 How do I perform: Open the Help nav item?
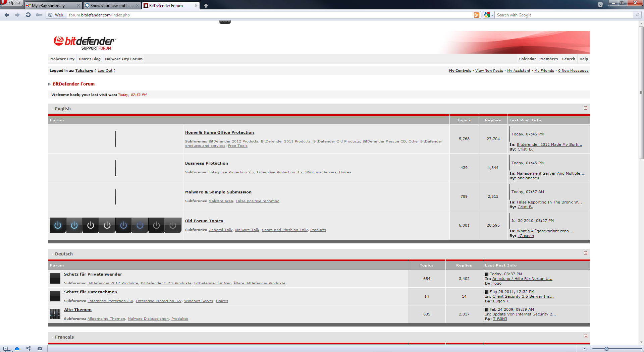[584, 59]
